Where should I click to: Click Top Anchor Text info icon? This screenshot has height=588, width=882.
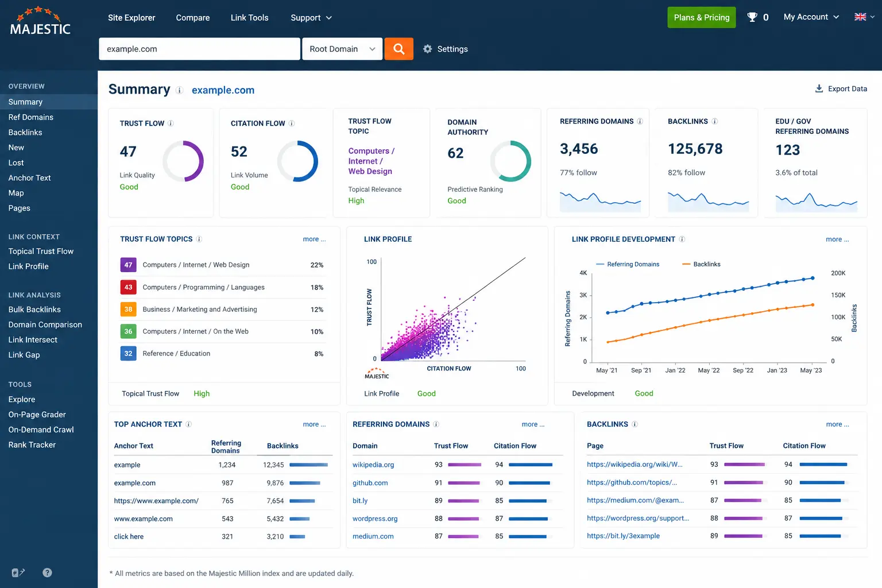pos(188,424)
